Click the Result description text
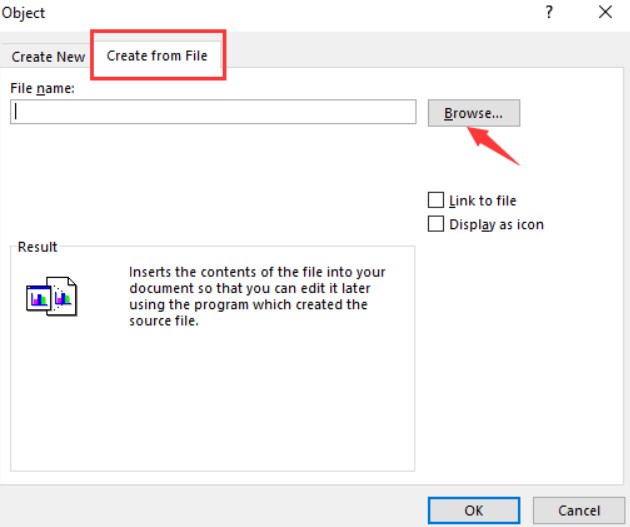The width and height of the screenshot is (630, 527). click(257, 296)
